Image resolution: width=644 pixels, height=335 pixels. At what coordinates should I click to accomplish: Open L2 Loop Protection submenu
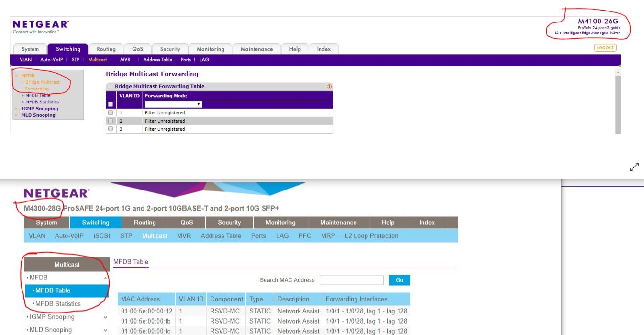(371, 236)
